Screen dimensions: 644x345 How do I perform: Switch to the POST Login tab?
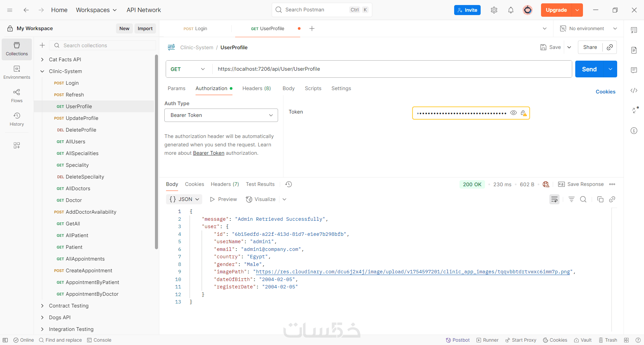pos(195,28)
